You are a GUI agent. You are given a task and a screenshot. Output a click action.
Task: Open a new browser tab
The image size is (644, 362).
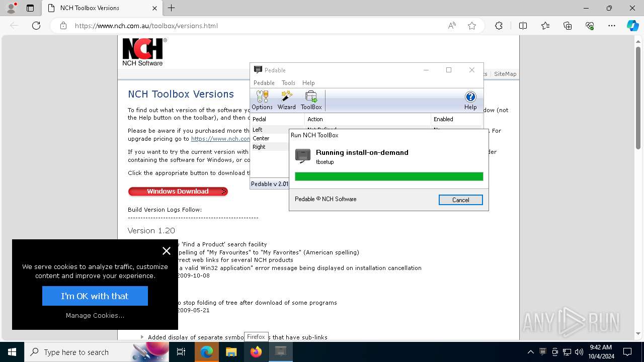pyautogui.click(x=172, y=8)
